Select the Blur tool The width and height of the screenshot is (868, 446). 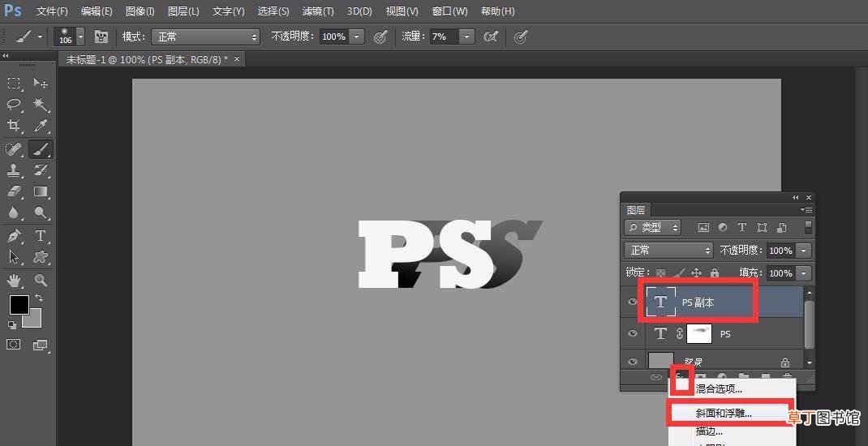coord(14,212)
